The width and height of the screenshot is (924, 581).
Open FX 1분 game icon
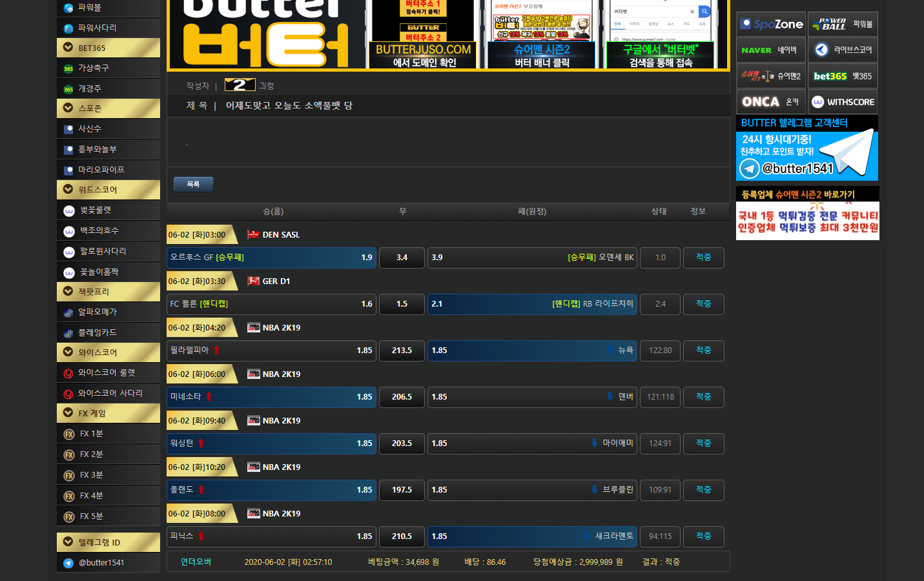(69, 434)
